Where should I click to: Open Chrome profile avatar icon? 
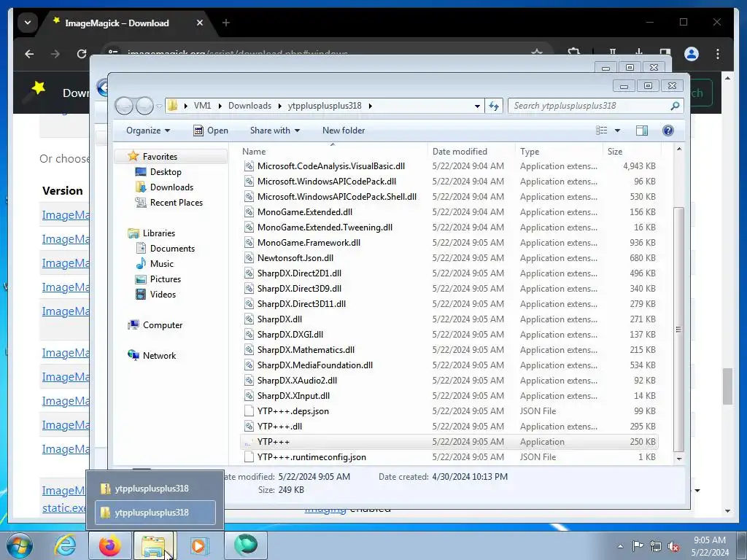tap(692, 54)
